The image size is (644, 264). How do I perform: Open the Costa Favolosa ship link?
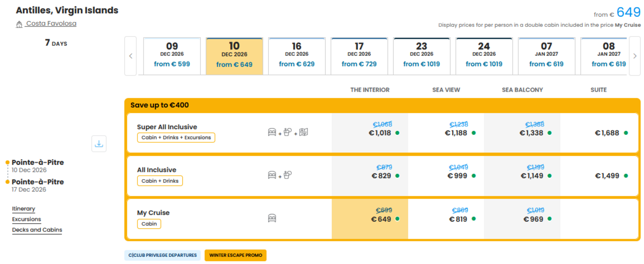[x=51, y=23]
